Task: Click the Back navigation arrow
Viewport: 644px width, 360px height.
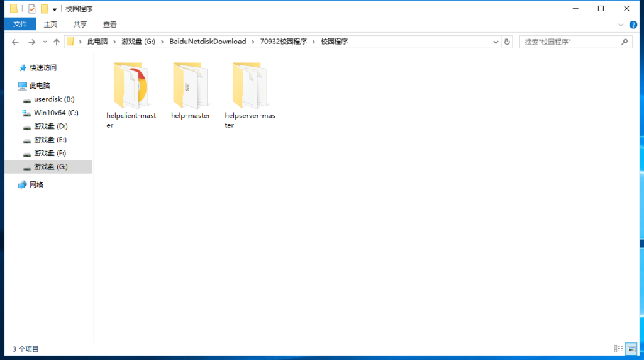Action: pos(15,42)
